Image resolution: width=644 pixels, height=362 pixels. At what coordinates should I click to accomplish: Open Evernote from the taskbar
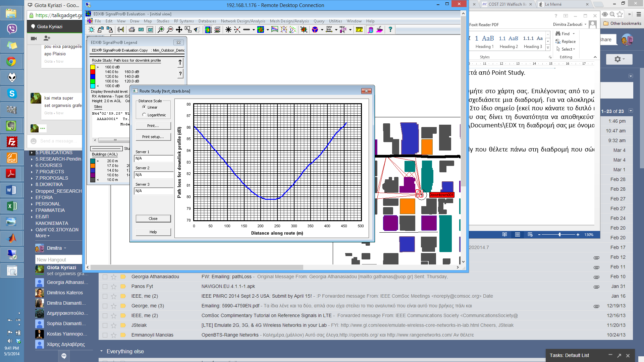(12, 126)
